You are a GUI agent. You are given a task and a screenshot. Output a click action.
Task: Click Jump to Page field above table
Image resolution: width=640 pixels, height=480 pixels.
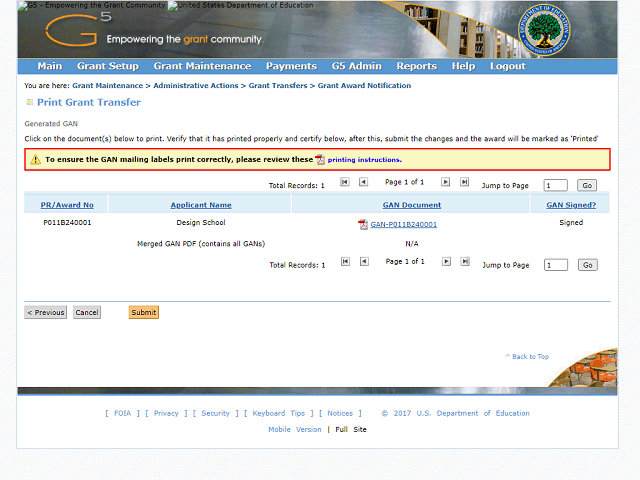(555, 186)
